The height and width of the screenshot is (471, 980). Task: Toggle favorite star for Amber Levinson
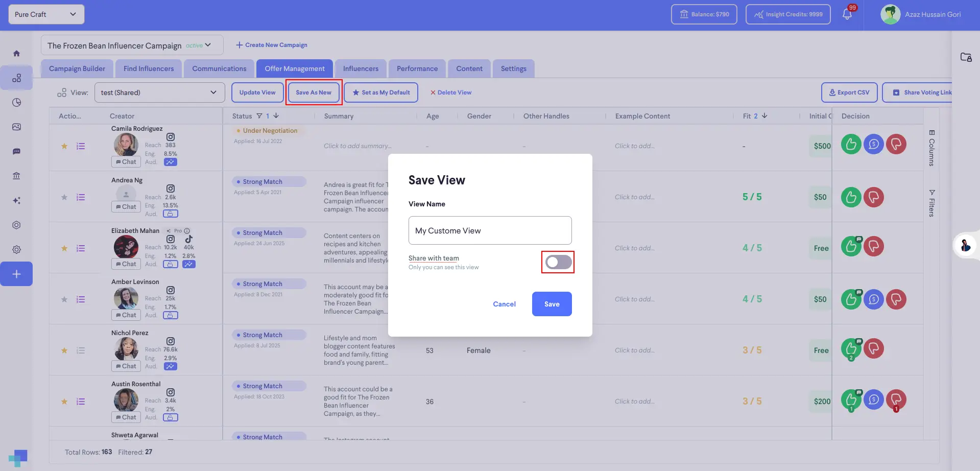tap(64, 299)
